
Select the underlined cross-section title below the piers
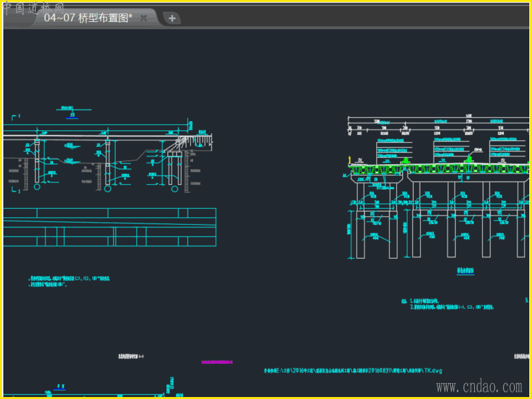(465, 271)
